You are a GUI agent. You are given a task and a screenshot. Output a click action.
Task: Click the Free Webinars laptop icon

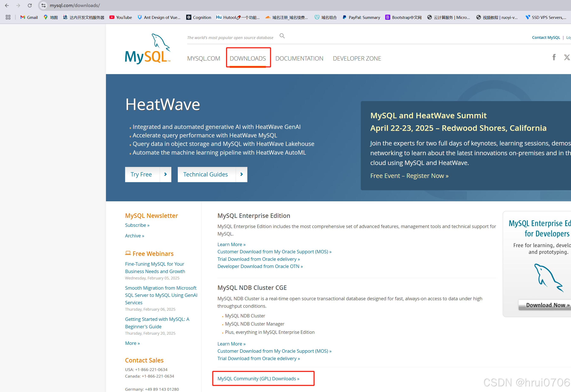coord(128,253)
